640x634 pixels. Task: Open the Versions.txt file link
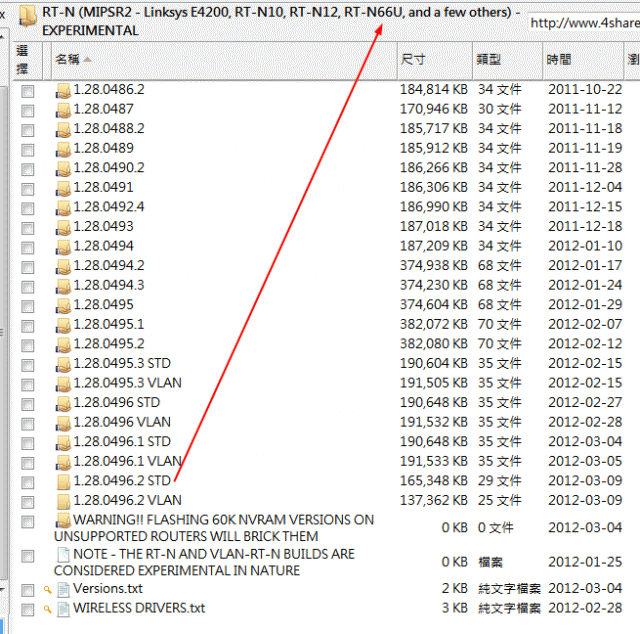point(108,589)
